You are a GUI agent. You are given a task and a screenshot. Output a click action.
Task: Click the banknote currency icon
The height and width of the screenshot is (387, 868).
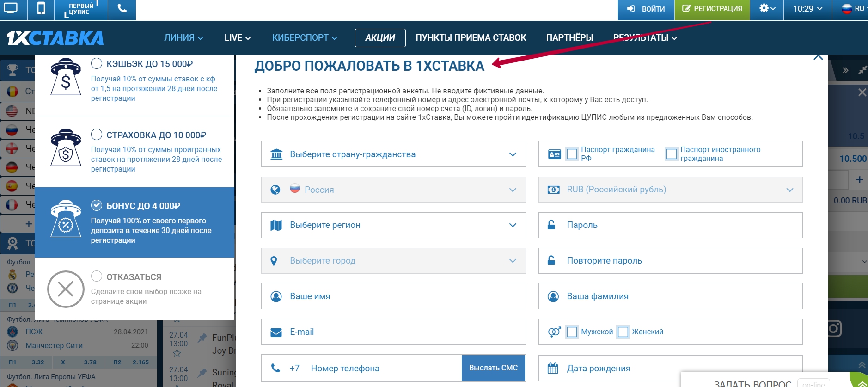554,190
